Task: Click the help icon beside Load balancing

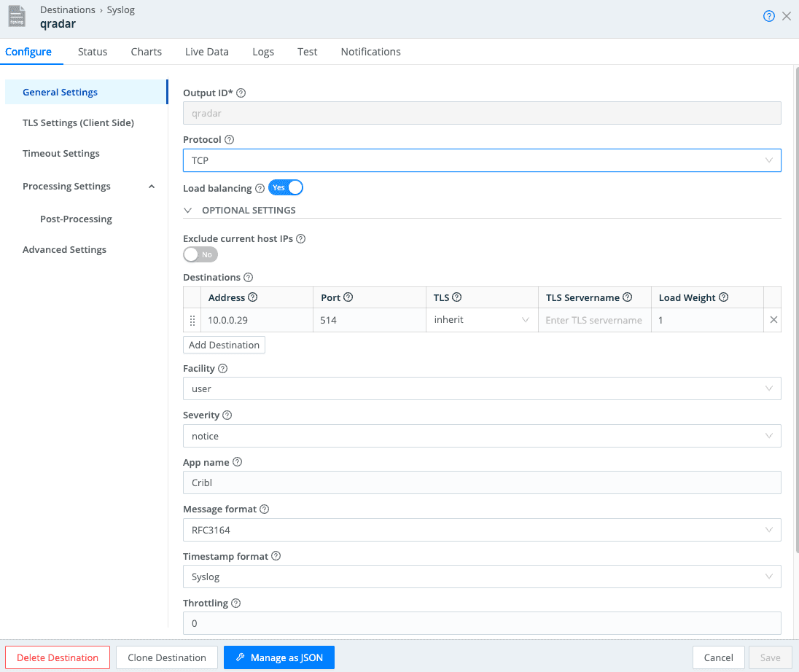Action: 260,189
